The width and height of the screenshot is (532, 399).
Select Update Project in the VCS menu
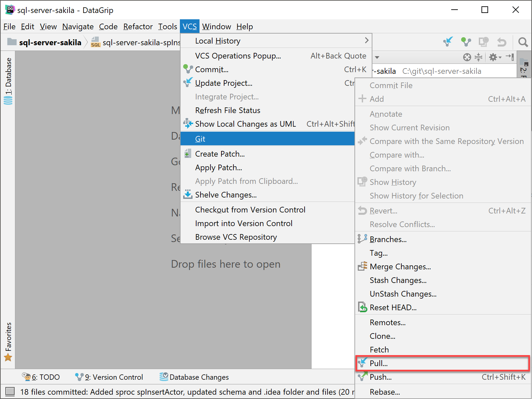(x=268, y=83)
